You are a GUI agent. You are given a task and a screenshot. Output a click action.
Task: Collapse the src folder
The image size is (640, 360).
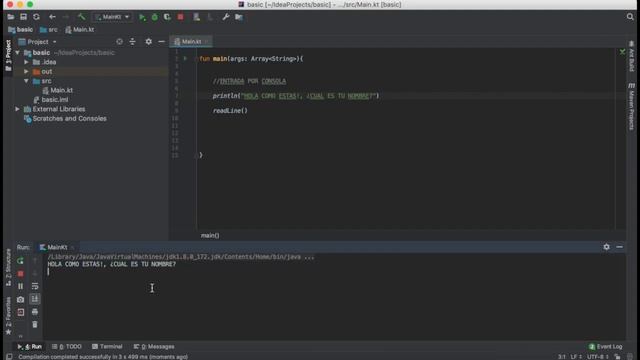(27, 81)
